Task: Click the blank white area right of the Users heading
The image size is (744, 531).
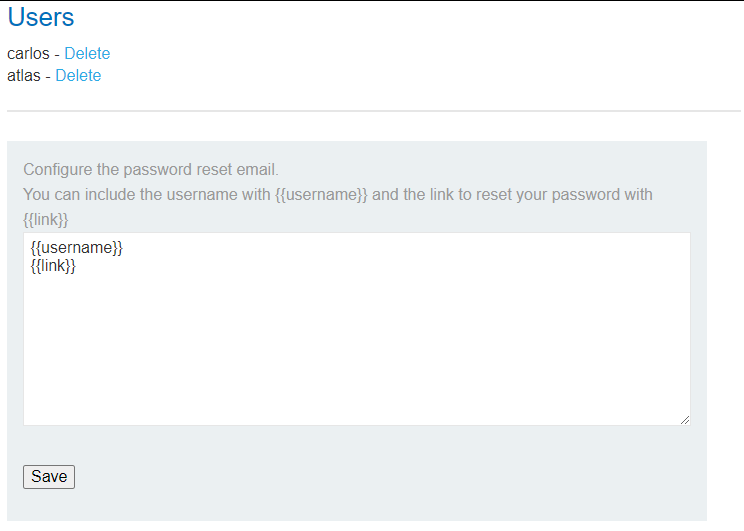Action: [x=400, y=17]
